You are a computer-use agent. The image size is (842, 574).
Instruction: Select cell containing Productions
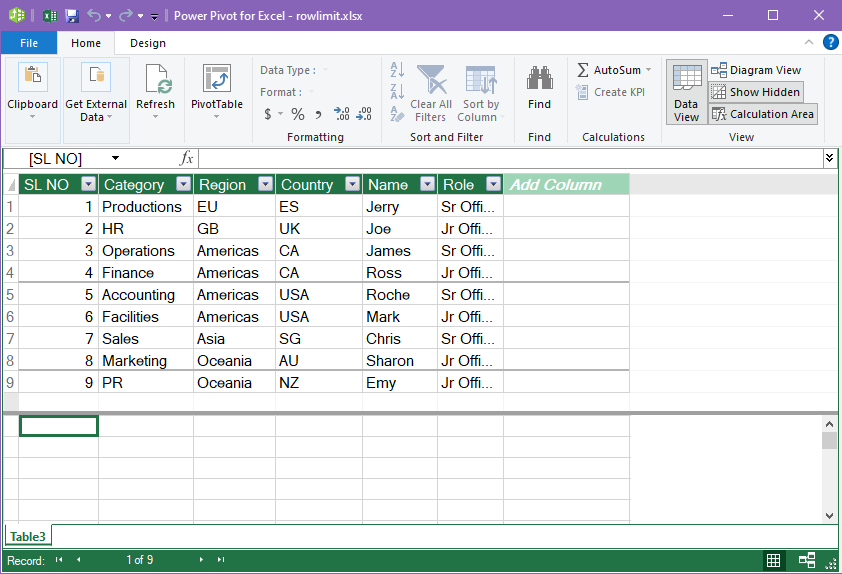coord(146,207)
